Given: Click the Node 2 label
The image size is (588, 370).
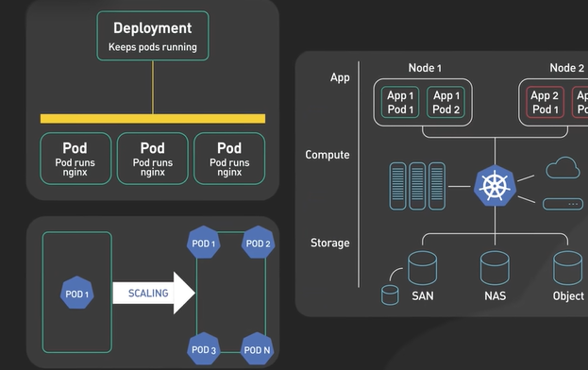Looking at the screenshot, I should coord(566,68).
